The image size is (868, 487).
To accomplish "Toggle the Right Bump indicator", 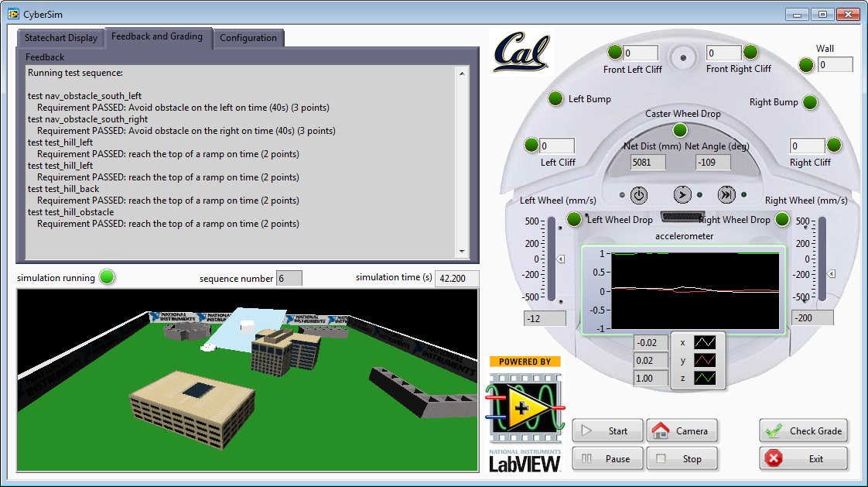I will [x=810, y=102].
